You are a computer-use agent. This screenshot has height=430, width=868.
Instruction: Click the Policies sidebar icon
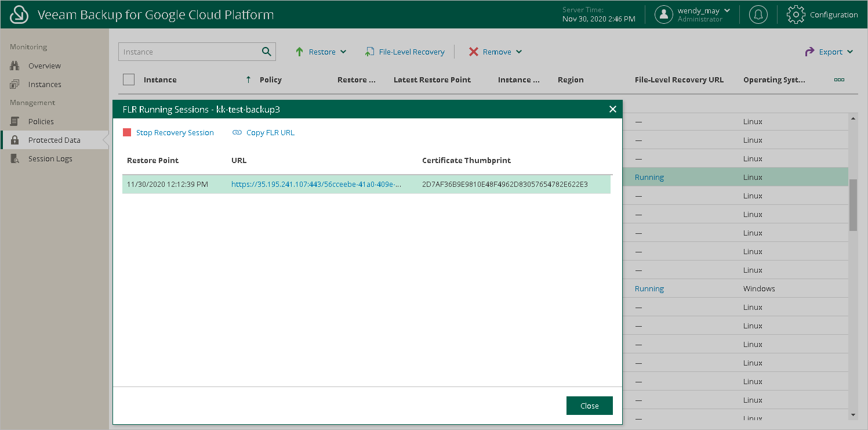(15, 121)
